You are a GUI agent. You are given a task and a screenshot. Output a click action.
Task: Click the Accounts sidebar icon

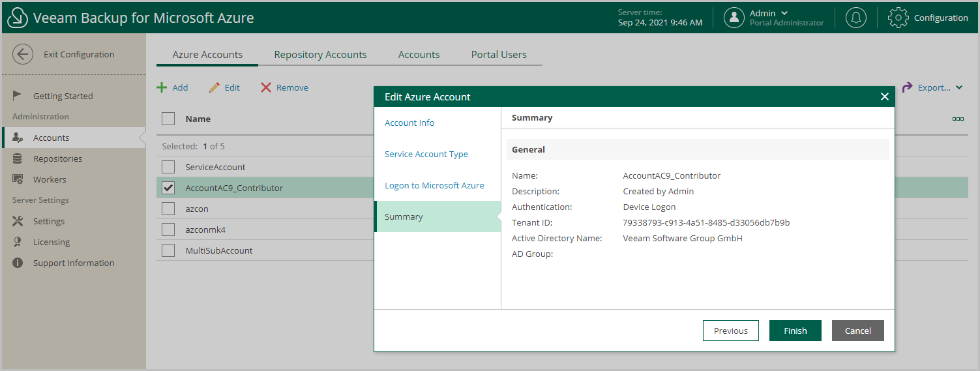click(18, 138)
